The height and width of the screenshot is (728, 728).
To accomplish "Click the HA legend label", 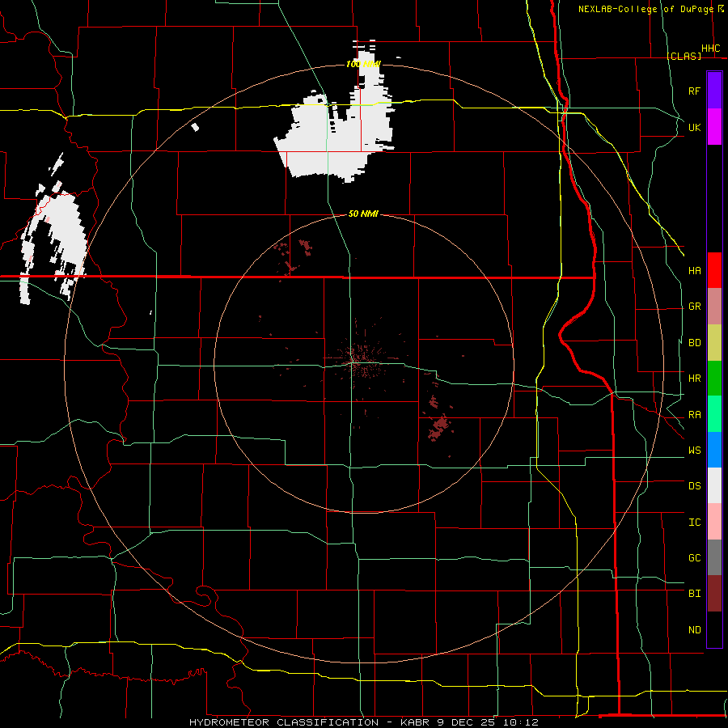I will [694, 270].
